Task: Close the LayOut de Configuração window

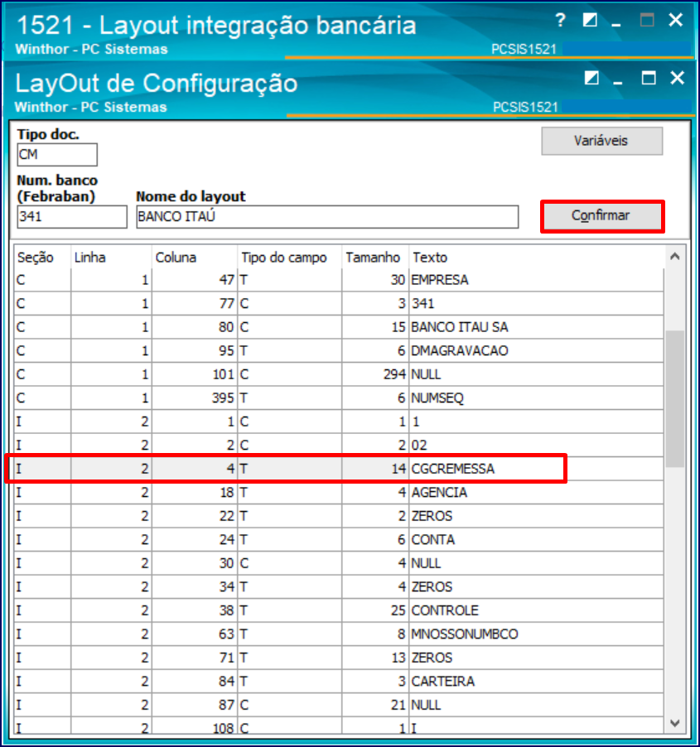Action: pyautogui.click(x=677, y=78)
